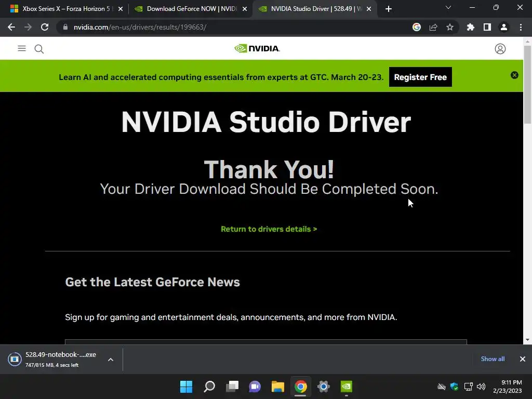Open Chrome taskbar icon
532x399 pixels.
pos(301,387)
